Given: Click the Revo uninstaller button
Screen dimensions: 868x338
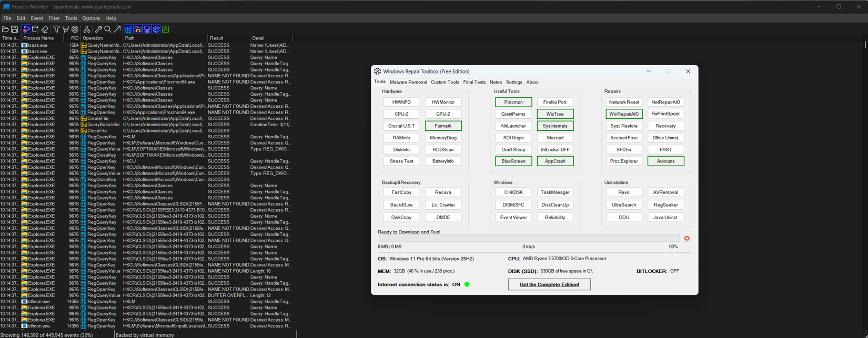Looking at the screenshot, I should click(624, 192).
